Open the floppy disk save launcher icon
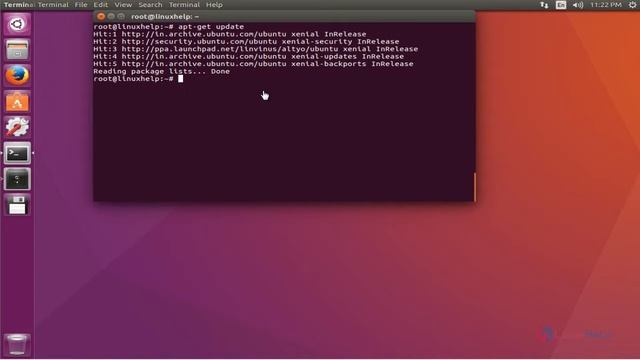The height and width of the screenshot is (360, 640). [17, 205]
